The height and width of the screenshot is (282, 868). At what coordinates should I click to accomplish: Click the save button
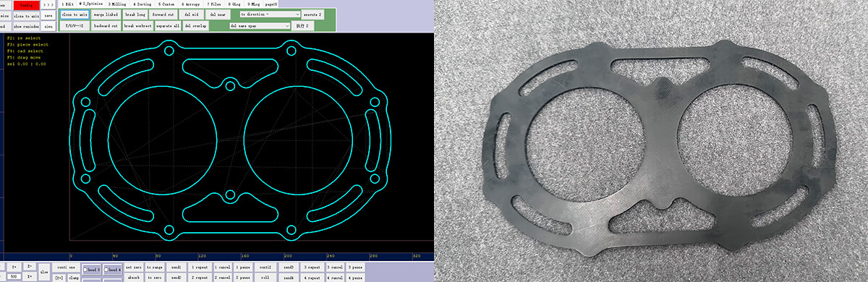[48, 16]
